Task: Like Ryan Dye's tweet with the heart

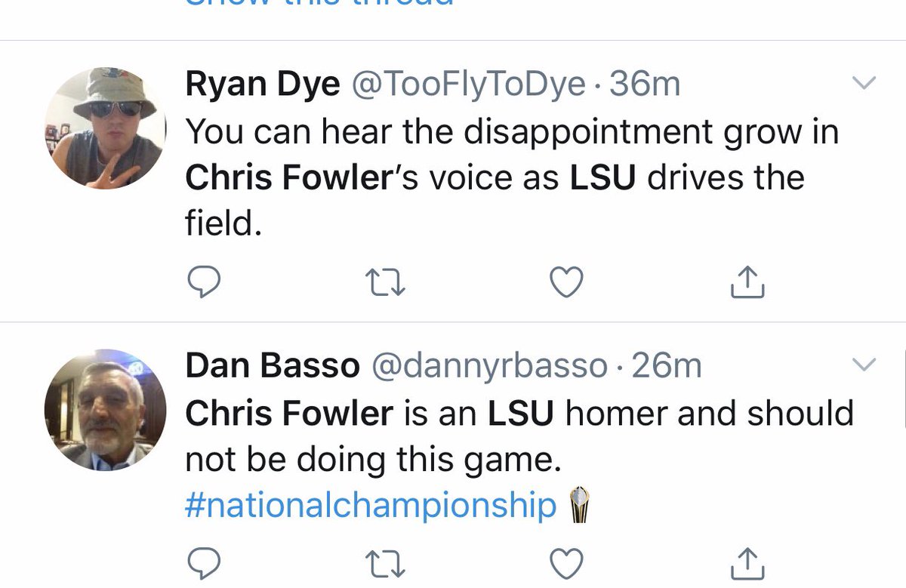Action: 566,282
